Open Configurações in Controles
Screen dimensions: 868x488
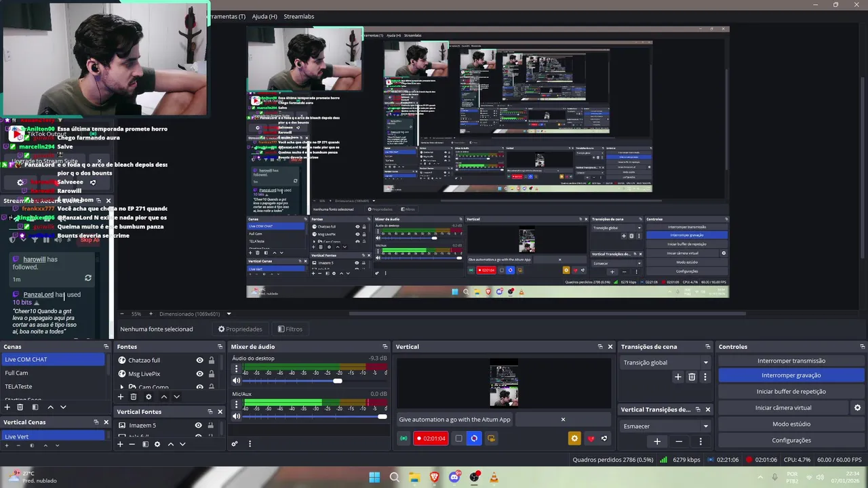coord(791,440)
